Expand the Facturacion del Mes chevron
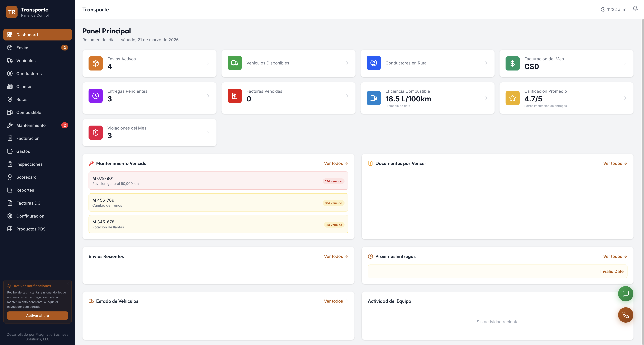The height and width of the screenshot is (345, 644). pos(625,63)
